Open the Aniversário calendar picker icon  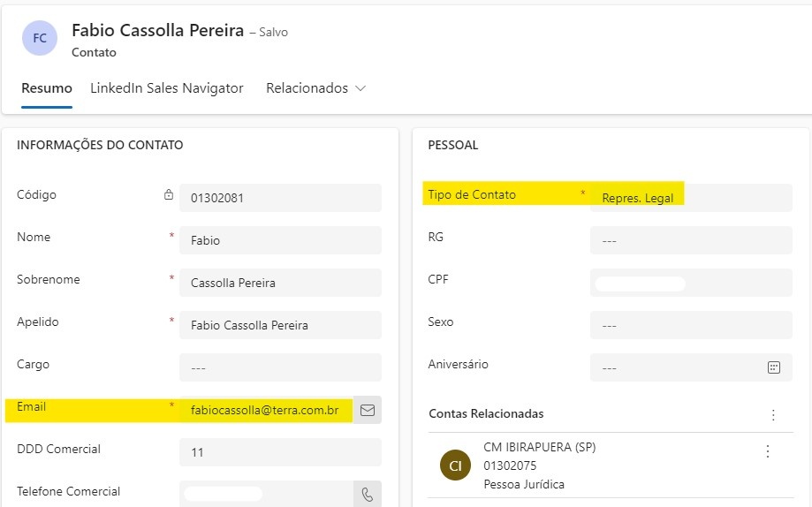tap(774, 367)
